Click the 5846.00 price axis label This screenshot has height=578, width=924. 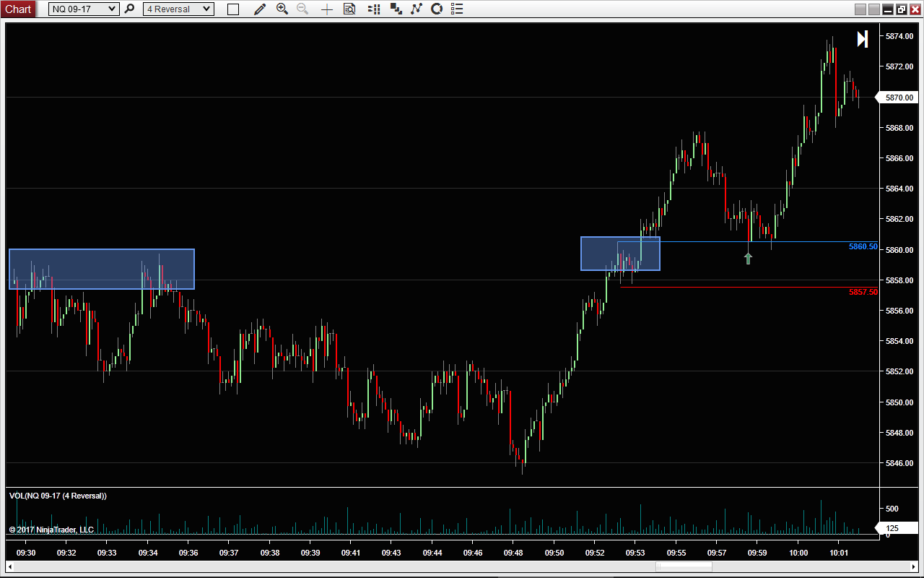click(899, 463)
